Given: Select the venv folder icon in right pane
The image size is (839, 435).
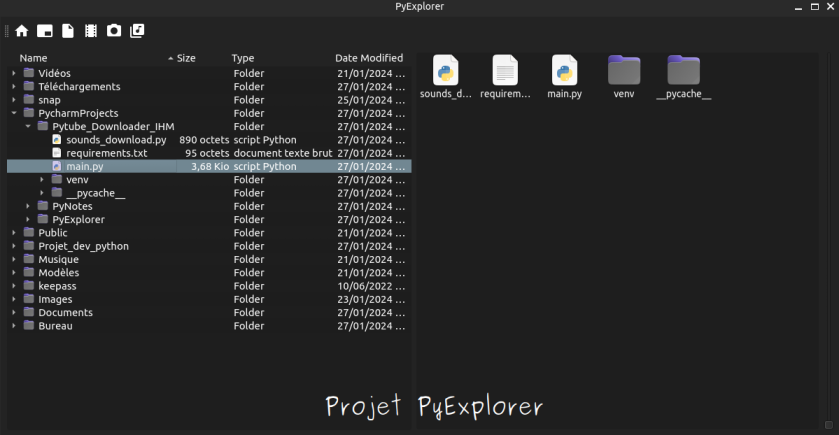Looking at the screenshot, I should 624,71.
